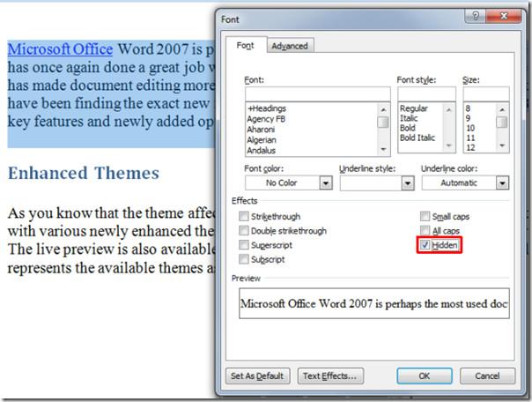Click font style list scroll down arrow
The image size is (532, 402).
449,145
